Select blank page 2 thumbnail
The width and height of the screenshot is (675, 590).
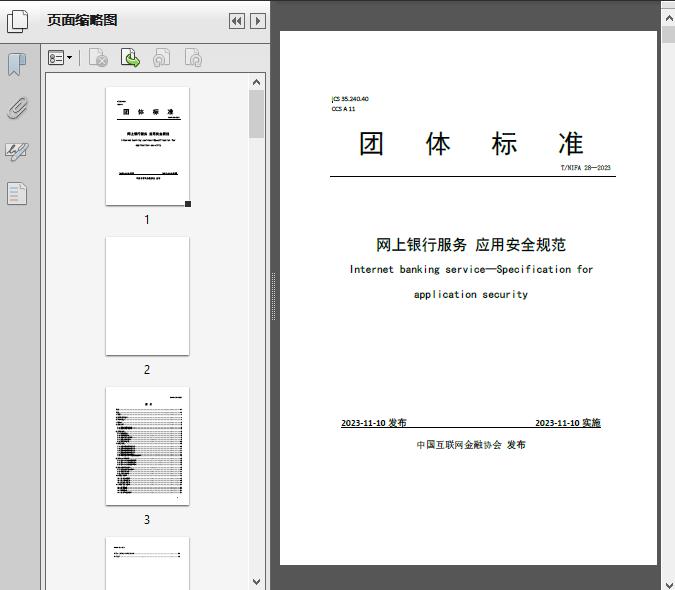point(147,296)
